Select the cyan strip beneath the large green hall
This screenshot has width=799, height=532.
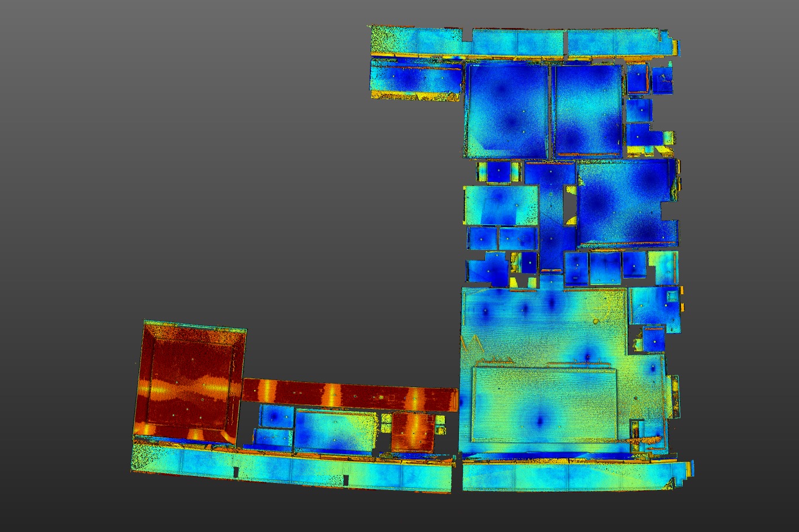click(573, 475)
